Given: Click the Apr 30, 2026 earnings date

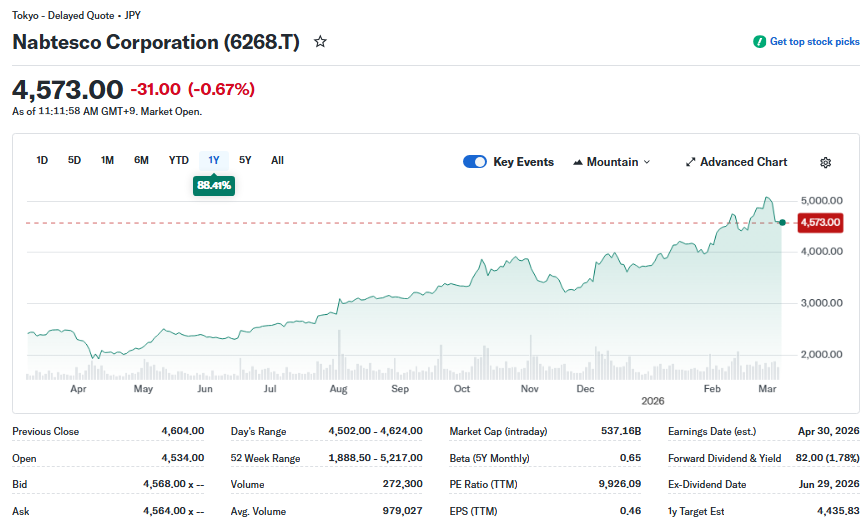Looking at the screenshot, I should [829, 431].
